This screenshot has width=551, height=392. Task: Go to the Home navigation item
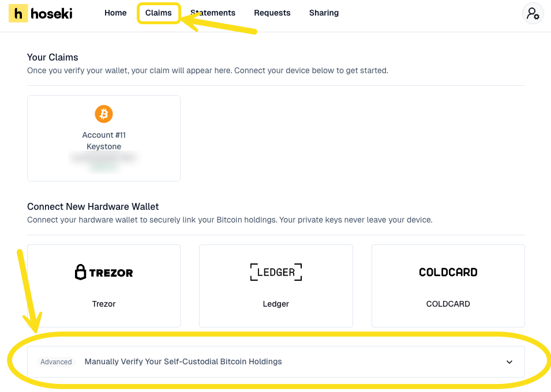click(115, 13)
